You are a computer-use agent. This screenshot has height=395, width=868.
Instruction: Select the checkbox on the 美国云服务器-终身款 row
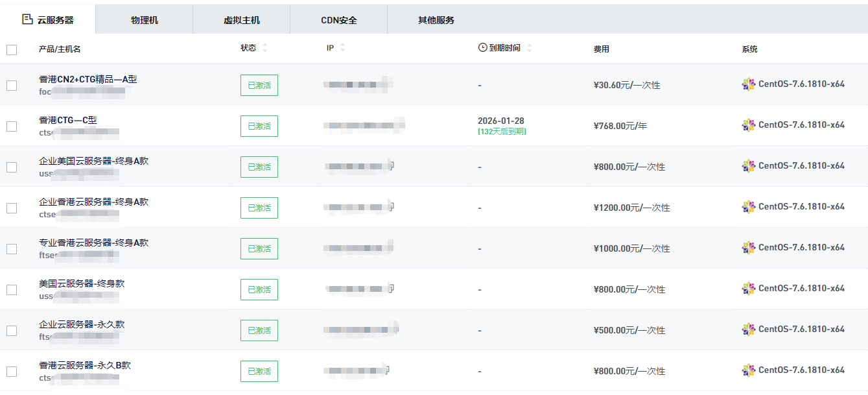(11, 289)
